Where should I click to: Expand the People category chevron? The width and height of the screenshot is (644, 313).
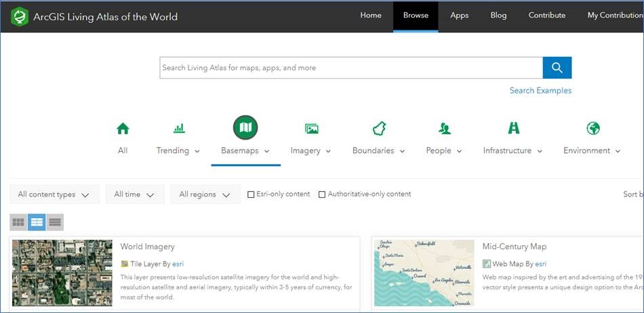pyautogui.click(x=459, y=151)
